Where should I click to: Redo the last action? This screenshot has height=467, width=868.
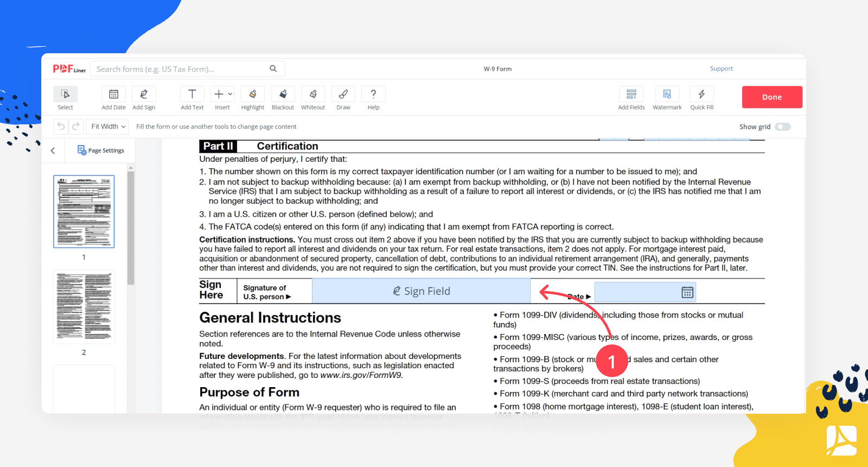(76, 127)
